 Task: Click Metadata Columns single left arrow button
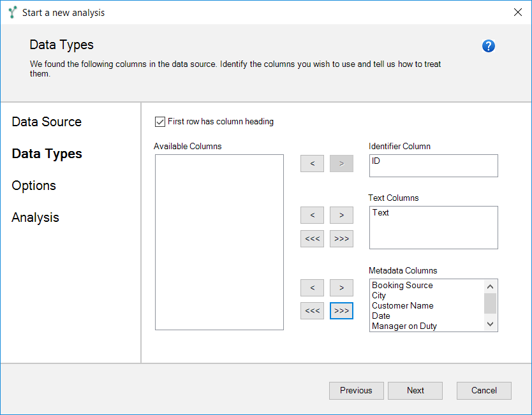312,288
